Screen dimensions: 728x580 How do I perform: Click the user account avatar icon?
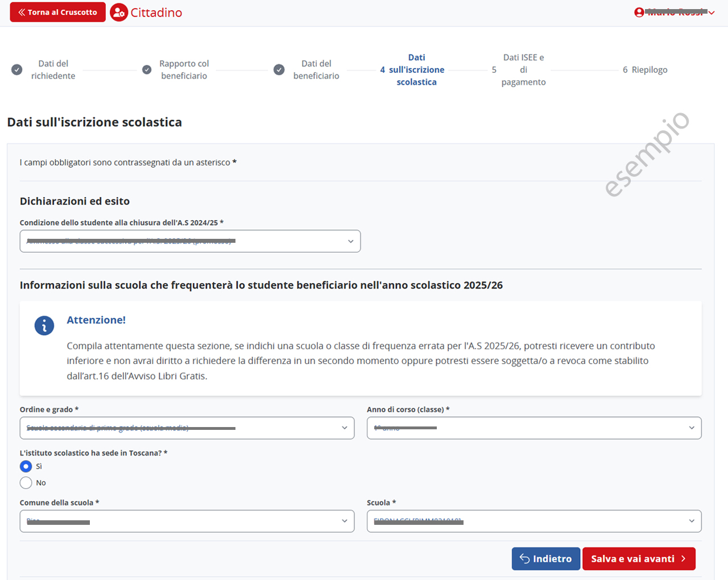coord(639,13)
